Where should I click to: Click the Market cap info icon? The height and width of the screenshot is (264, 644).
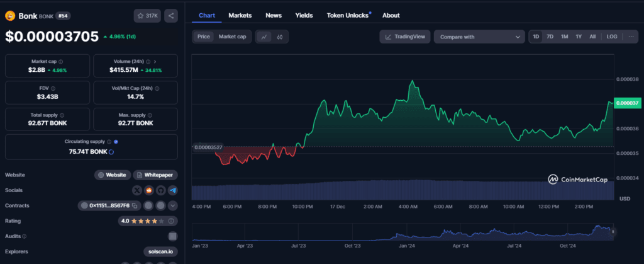61,61
